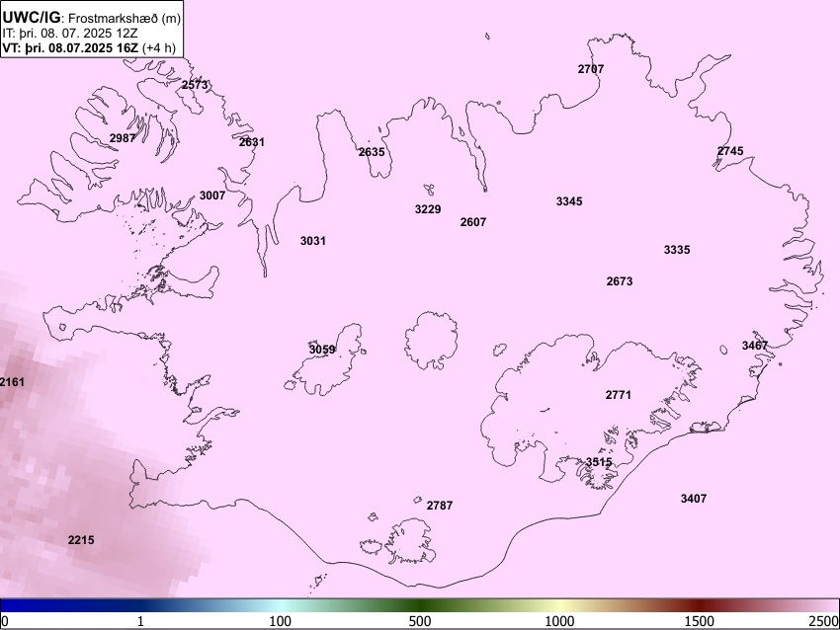The height and width of the screenshot is (630, 840).
Task: Select the 2607 height label
Action: coord(473,222)
